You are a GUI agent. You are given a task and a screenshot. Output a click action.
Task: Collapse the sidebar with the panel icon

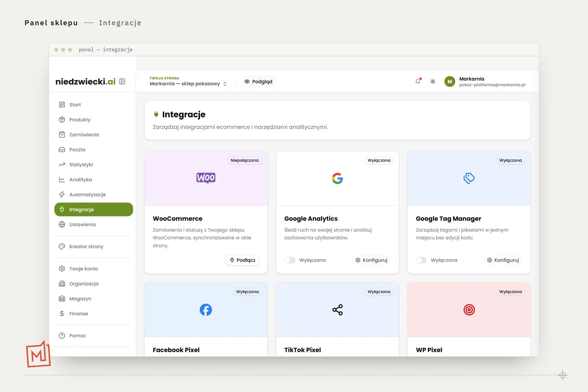tap(122, 82)
